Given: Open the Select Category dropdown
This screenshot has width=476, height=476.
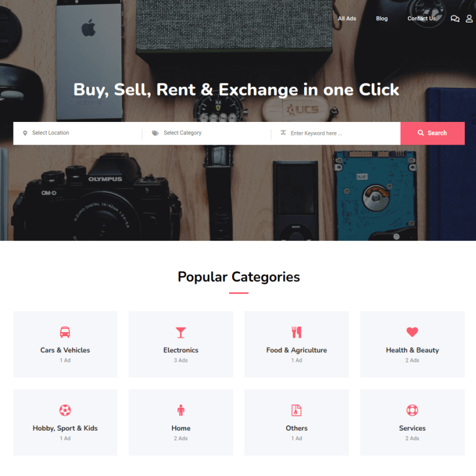Looking at the screenshot, I should coord(206,133).
